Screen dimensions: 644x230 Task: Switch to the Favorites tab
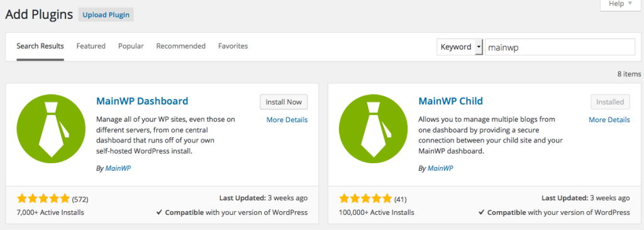[233, 46]
